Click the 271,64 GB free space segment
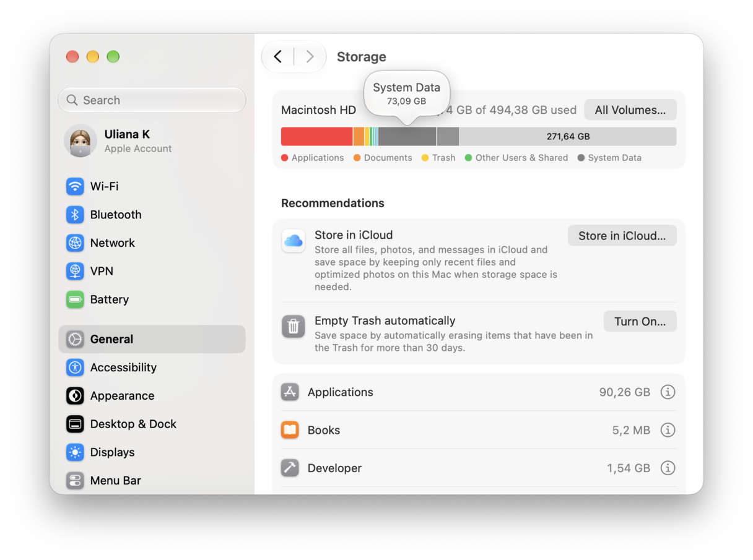 pos(568,137)
